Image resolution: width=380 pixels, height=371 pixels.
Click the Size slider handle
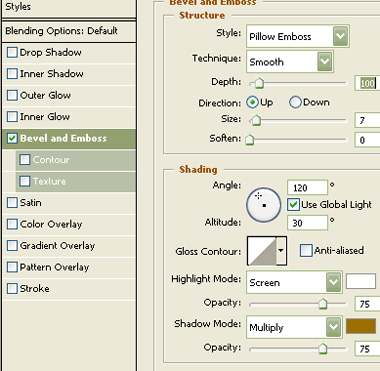pos(256,120)
